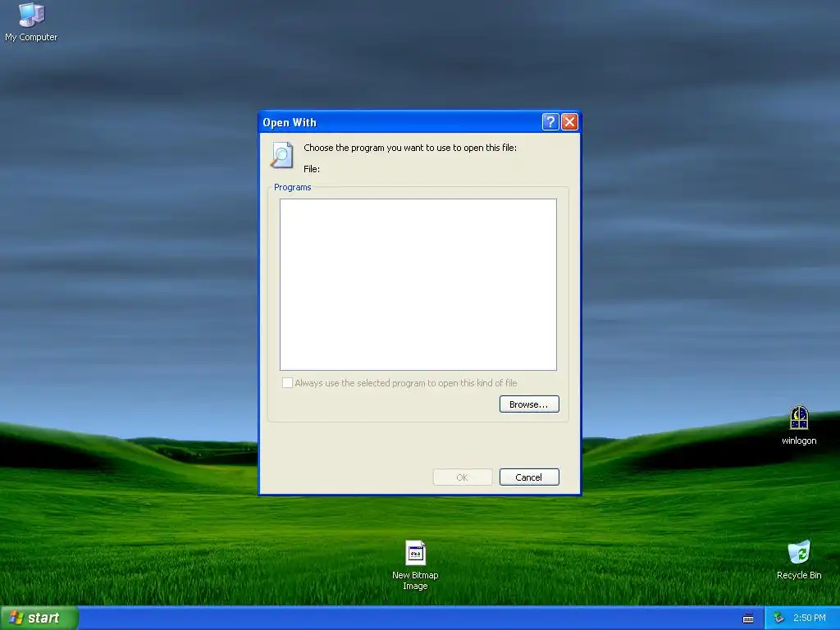Click the File: label
This screenshot has width=840, height=630.
tap(312, 169)
